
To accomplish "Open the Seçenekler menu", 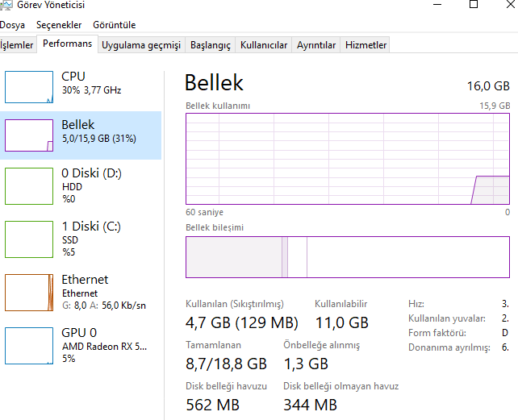I will click(x=59, y=25).
